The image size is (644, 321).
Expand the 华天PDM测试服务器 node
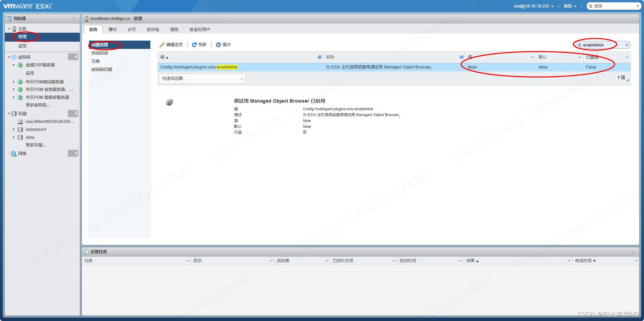(x=14, y=82)
